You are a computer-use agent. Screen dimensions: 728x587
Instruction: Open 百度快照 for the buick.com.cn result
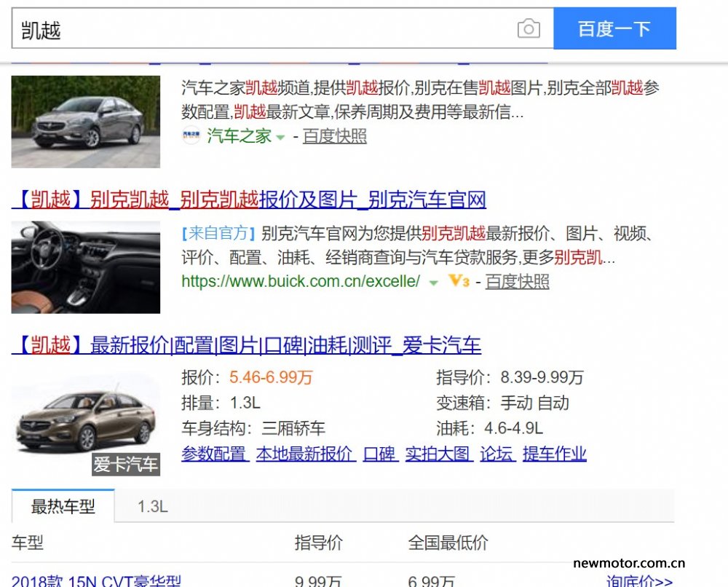point(517,281)
